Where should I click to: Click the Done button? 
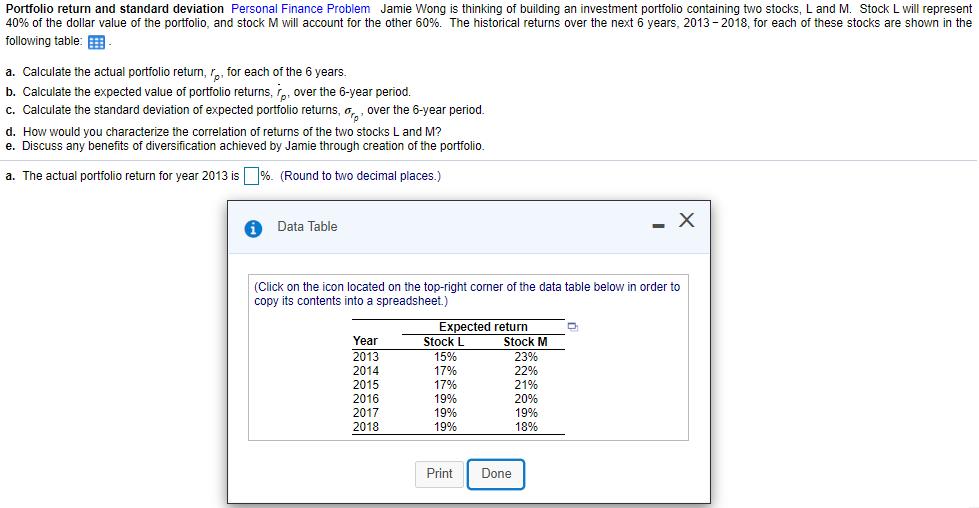[496, 474]
